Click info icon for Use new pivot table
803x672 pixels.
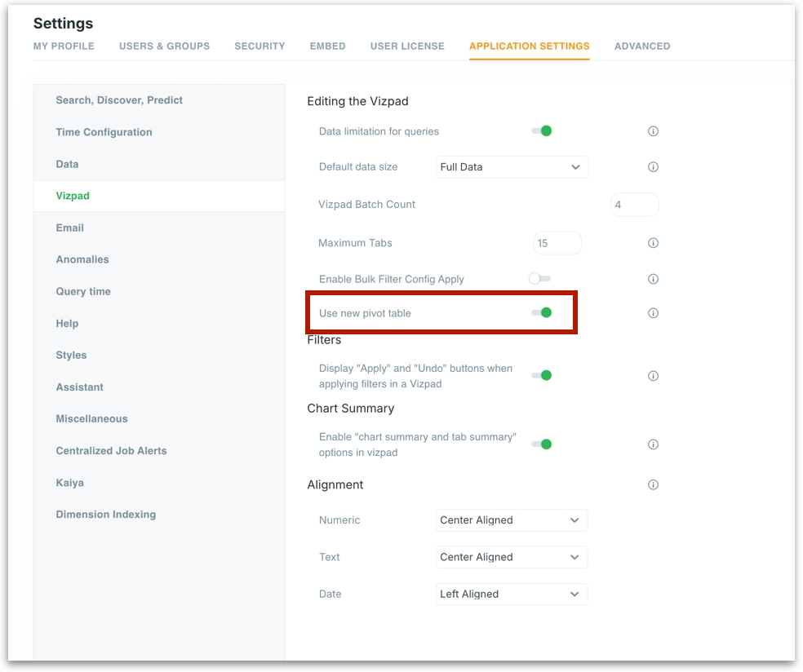pos(653,313)
